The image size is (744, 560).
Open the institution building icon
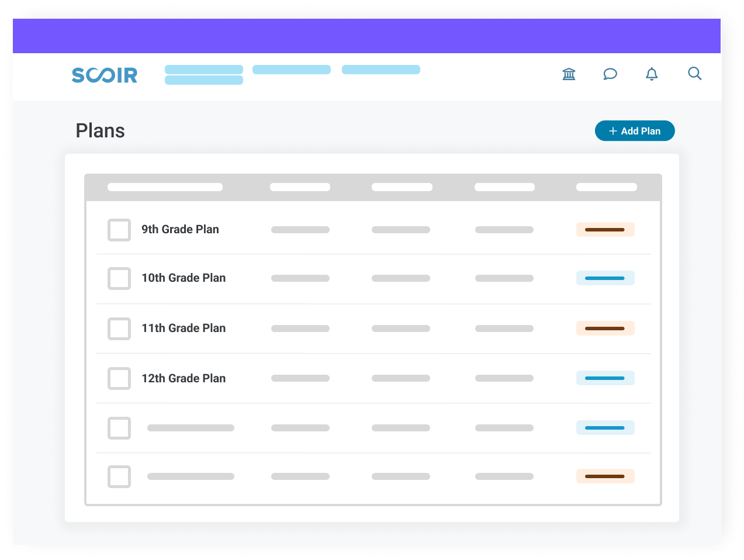569,74
